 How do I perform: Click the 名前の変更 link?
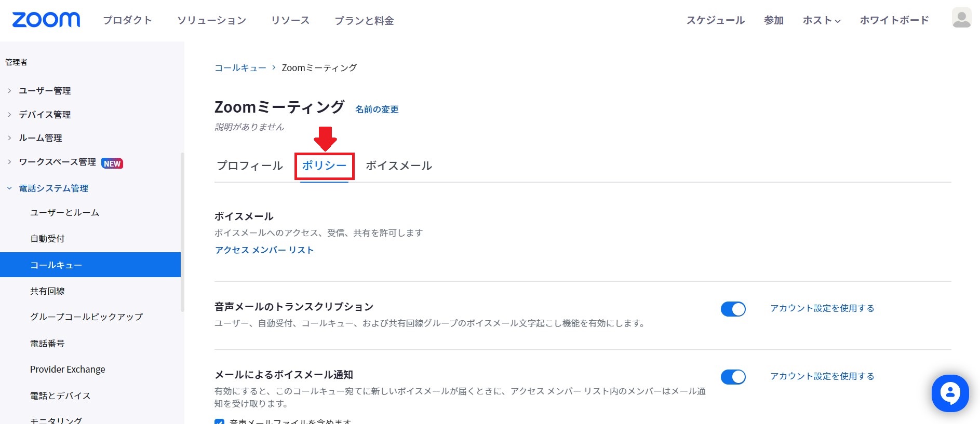[377, 110]
